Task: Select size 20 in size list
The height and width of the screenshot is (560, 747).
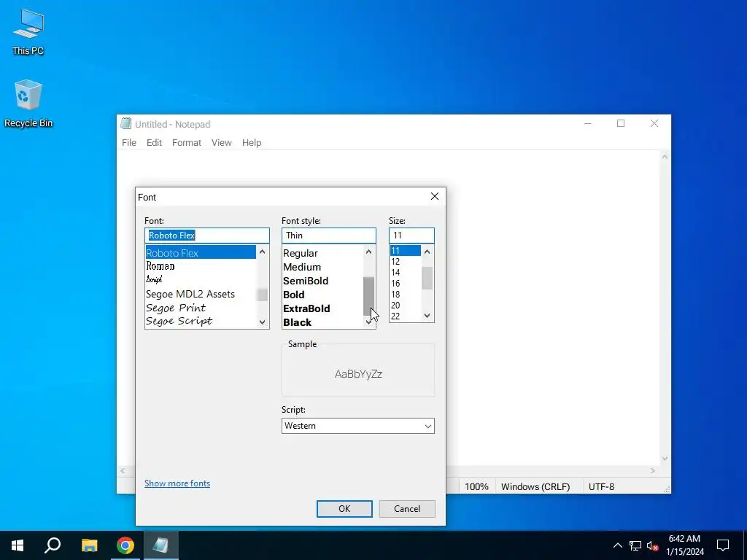Action: tap(406, 306)
